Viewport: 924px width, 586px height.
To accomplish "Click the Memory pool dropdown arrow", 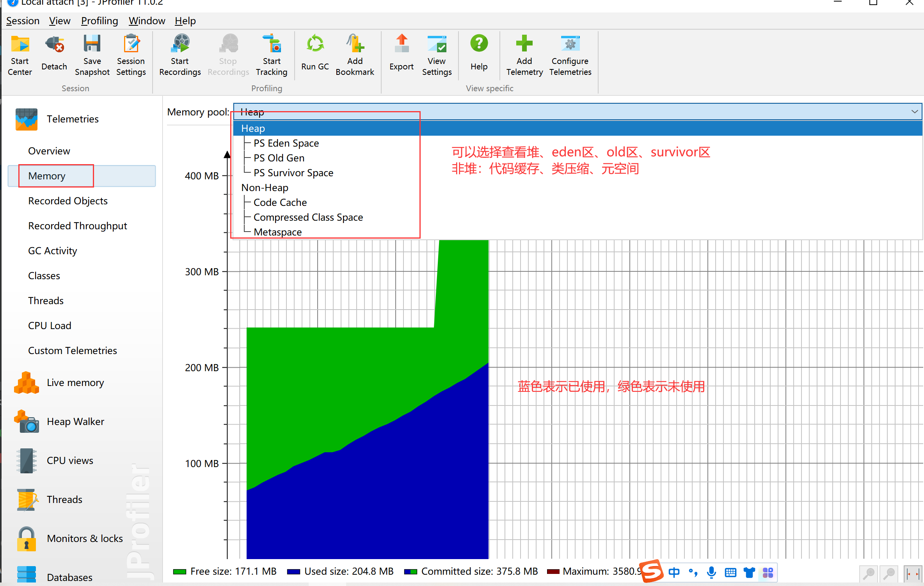I will [x=914, y=112].
